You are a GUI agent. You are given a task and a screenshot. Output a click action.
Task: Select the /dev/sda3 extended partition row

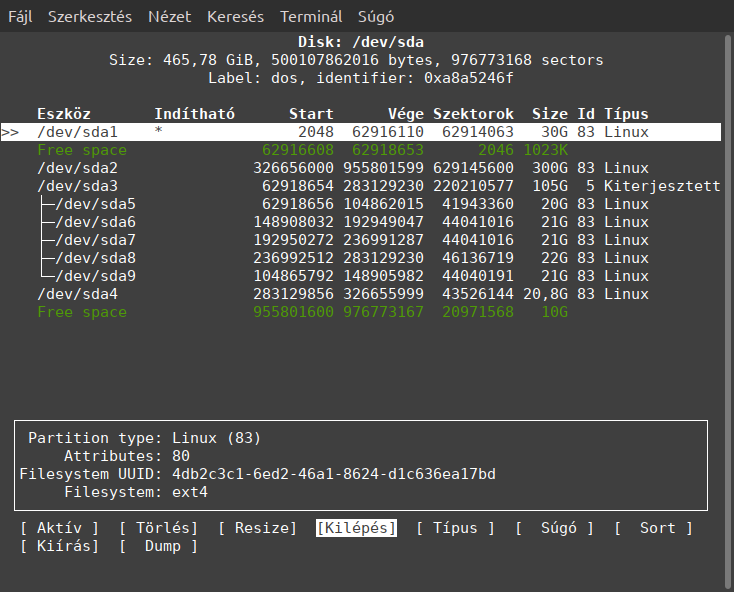tap(361, 186)
